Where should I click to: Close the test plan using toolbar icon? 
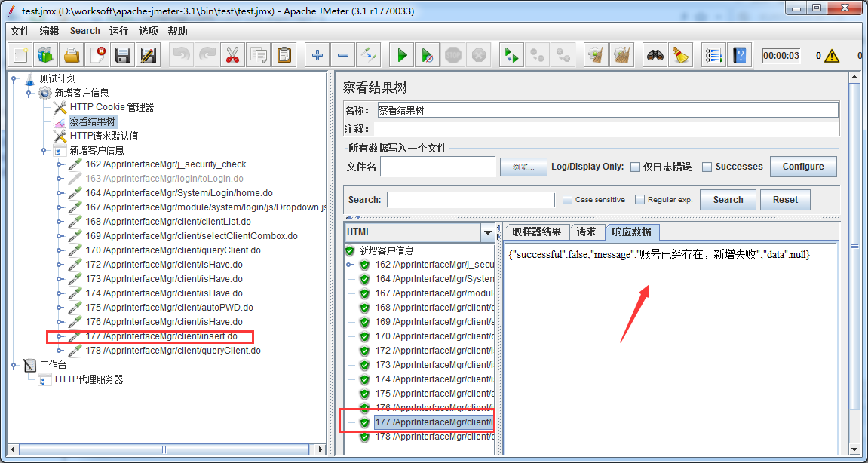tap(97, 55)
